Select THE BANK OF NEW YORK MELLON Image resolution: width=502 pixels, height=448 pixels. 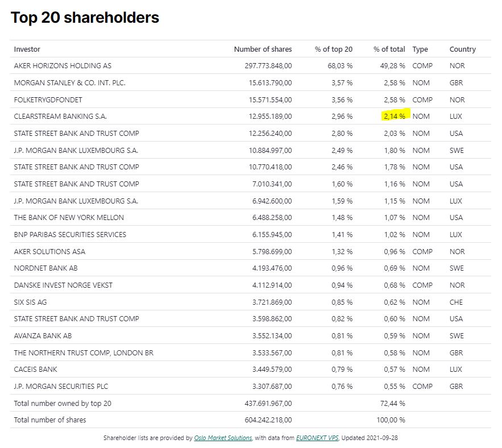[69, 218]
